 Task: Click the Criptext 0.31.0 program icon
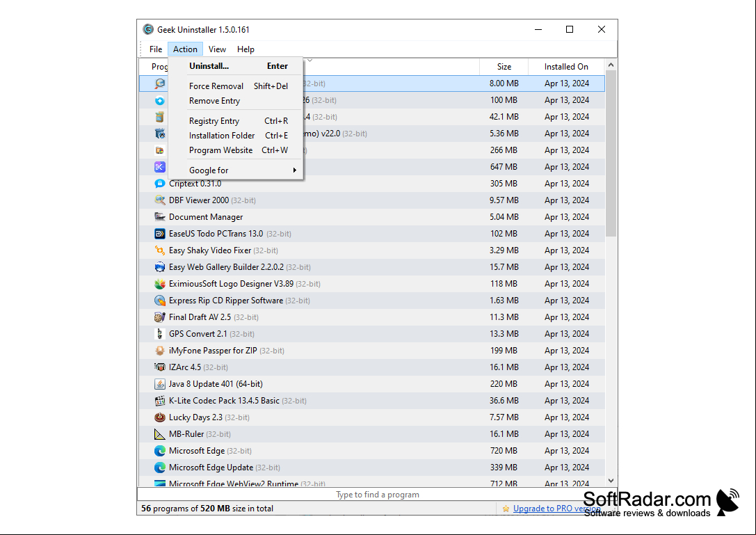159,183
